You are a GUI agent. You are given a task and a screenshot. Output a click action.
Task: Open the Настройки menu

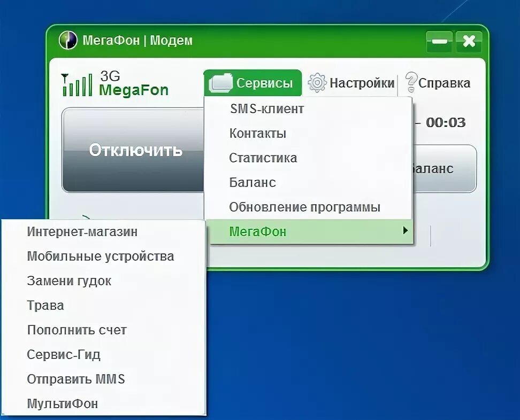click(x=351, y=83)
